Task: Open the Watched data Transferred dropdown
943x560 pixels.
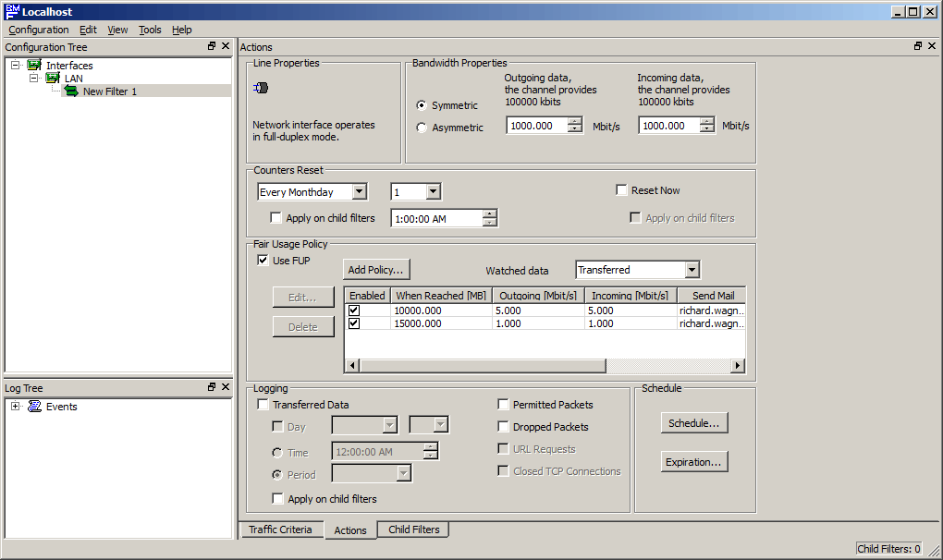Action: tap(692, 270)
